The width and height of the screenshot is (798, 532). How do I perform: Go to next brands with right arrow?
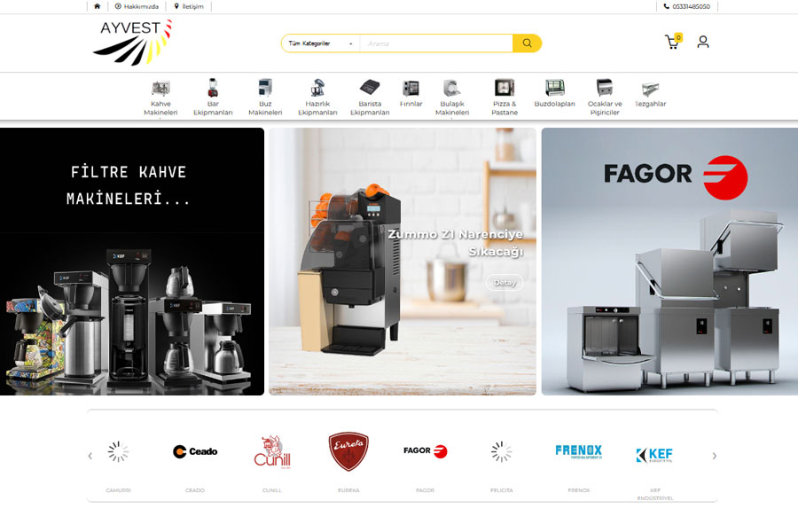(x=714, y=456)
